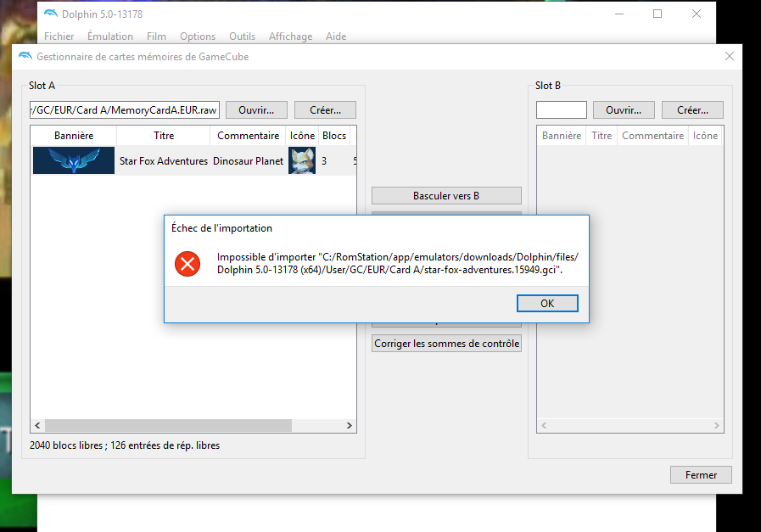Maximize the Dolphin main window

[x=657, y=14]
